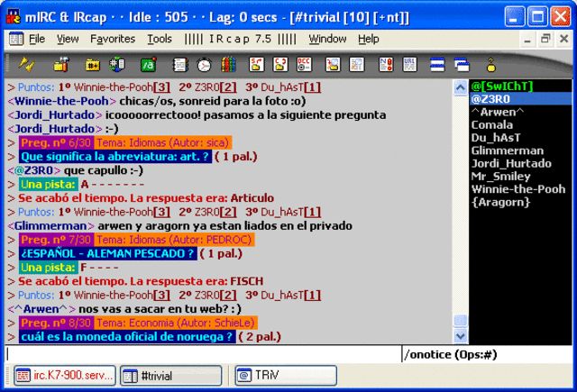Click the chat scrollbar up arrow

[x=460, y=87]
